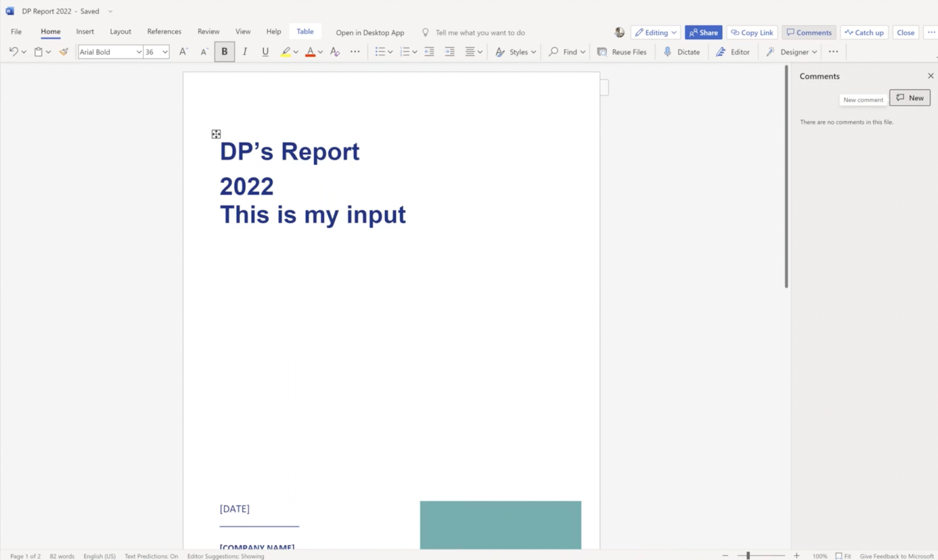Click the Clear Formatting icon
This screenshot has width=938, height=560.
pyautogui.click(x=335, y=52)
